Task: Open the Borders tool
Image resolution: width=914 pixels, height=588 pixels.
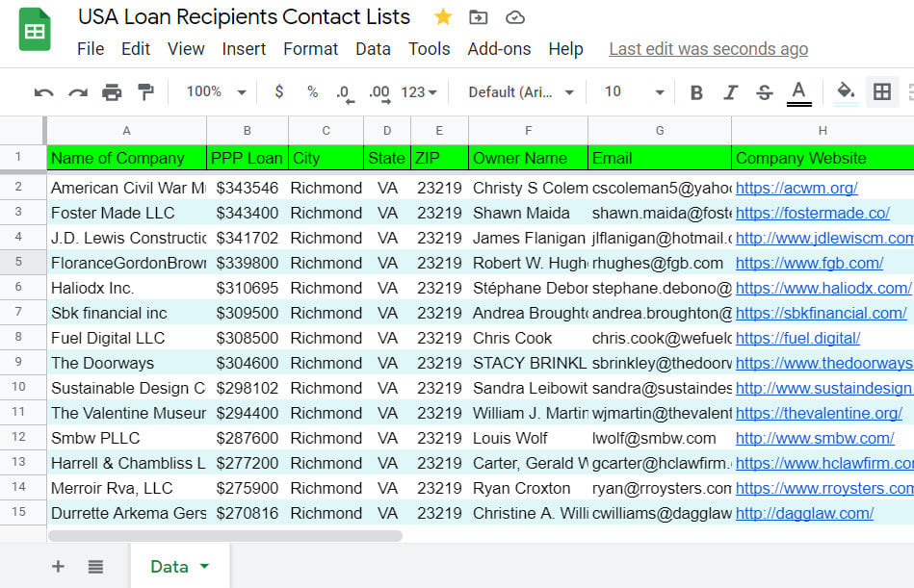Action: click(882, 91)
